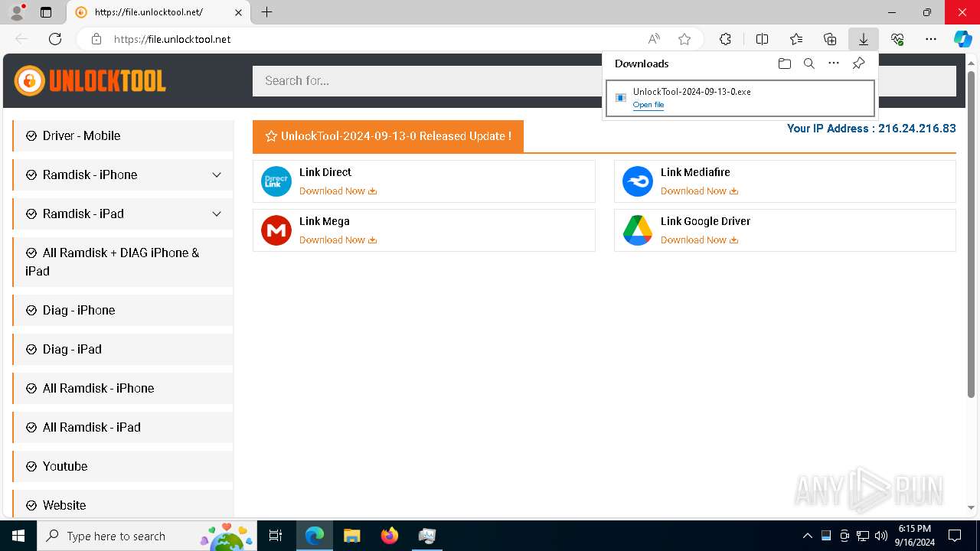
Task: Click the UnlockTool logo
Action: coord(90,80)
